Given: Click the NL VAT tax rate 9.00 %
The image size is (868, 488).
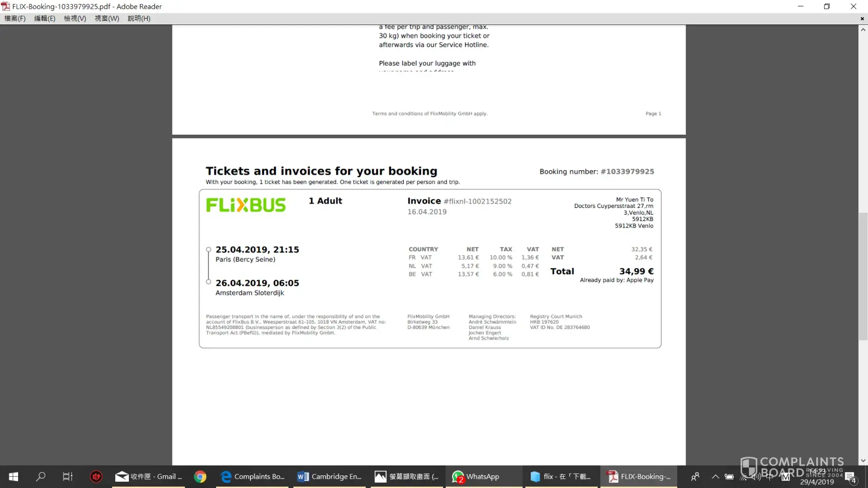Looking at the screenshot, I should click(x=503, y=266).
